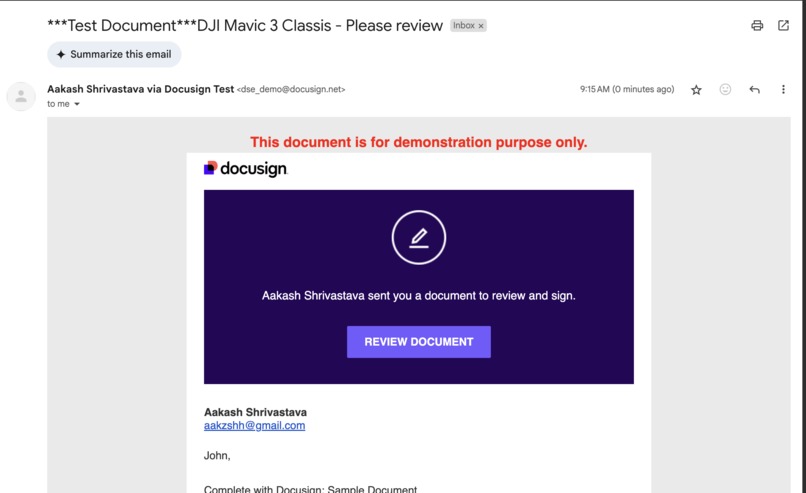Click bold Aakash Shrivastava name in body
806x493 pixels.
tap(255, 412)
